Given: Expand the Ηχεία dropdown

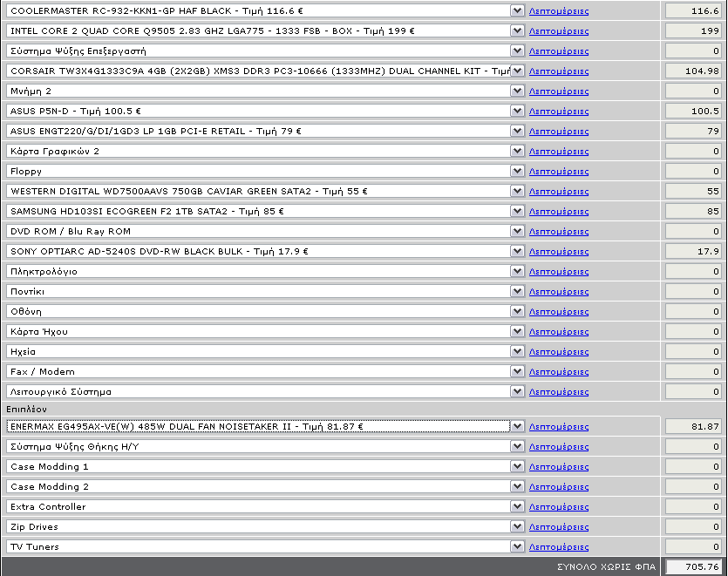Looking at the screenshot, I should coord(266,351).
